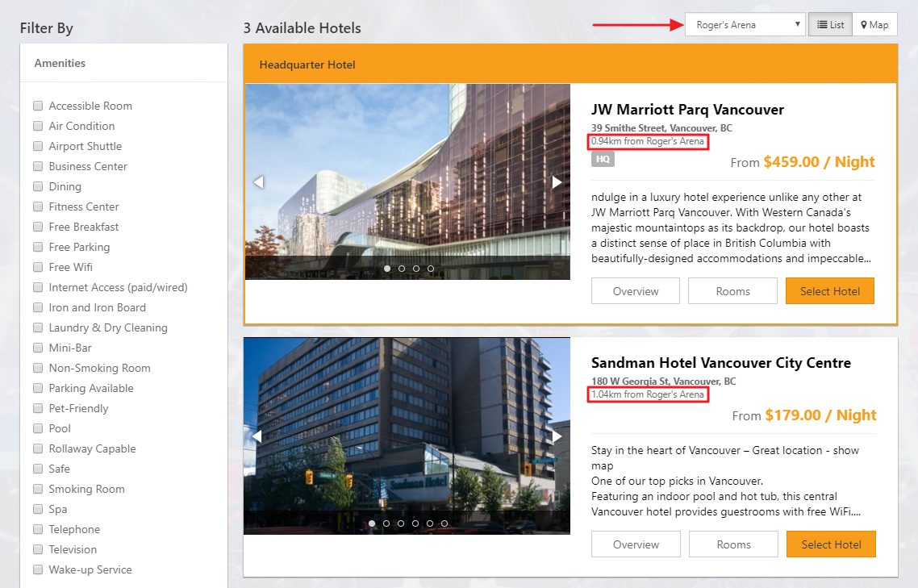
Task: Check Iron and Iron Board
Action: [x=38, y=307]
